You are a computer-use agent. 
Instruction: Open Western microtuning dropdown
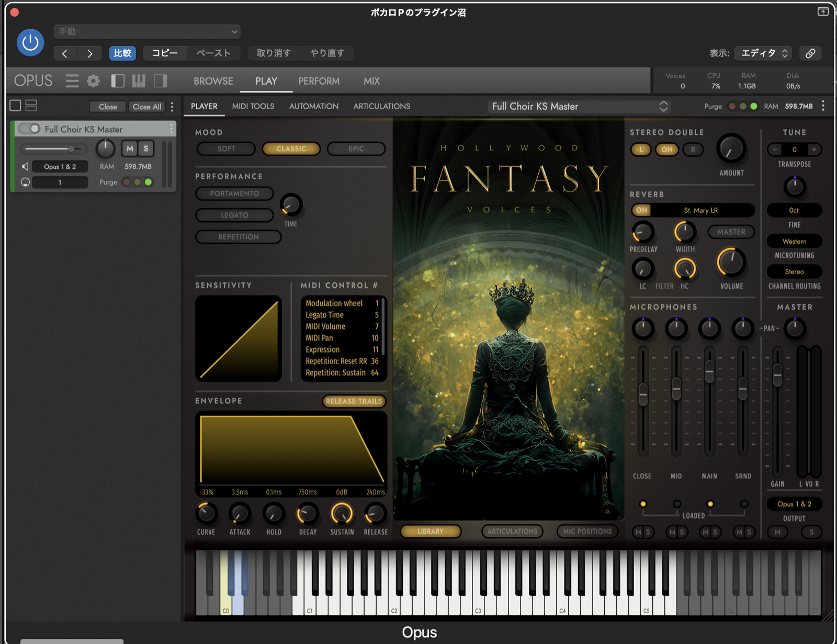794,241
